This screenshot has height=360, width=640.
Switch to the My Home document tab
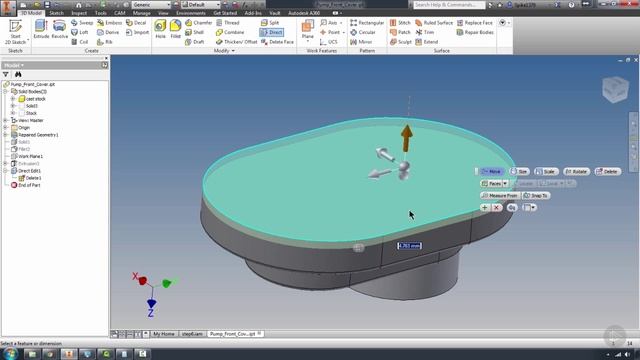164,334
